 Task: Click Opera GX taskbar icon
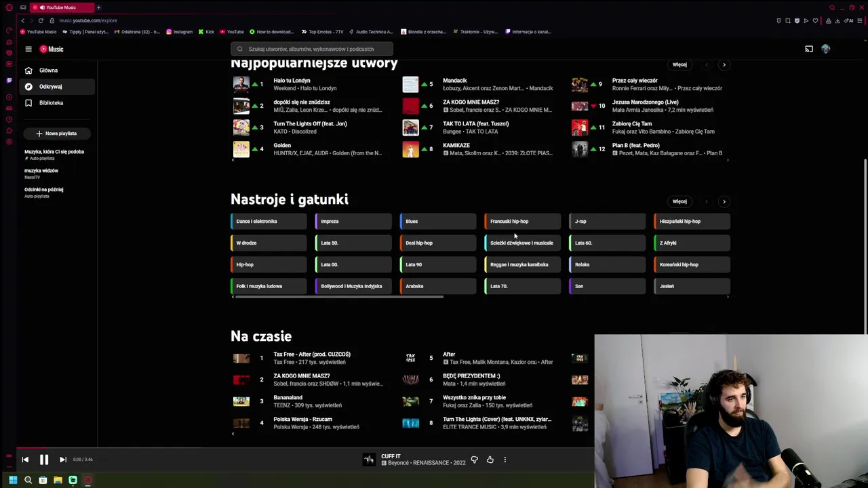coord(87,480)
